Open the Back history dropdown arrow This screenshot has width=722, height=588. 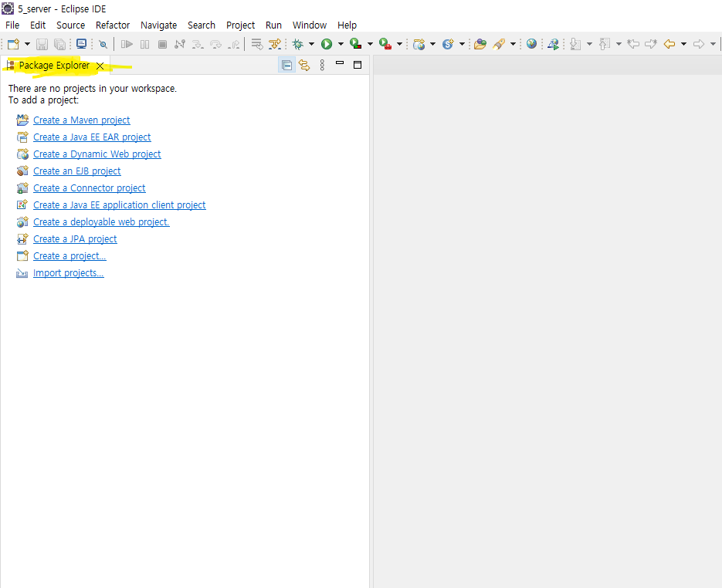click(683, 44)
